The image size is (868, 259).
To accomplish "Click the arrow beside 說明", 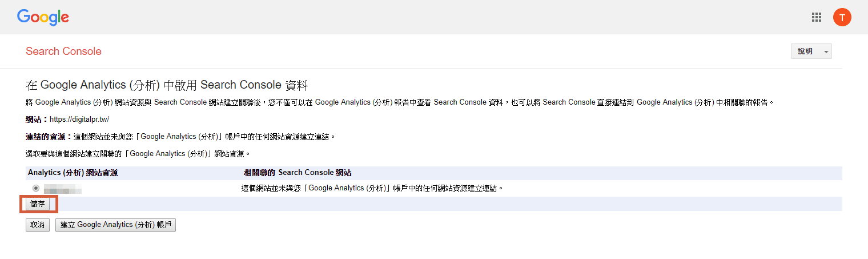I will [826, 52].
